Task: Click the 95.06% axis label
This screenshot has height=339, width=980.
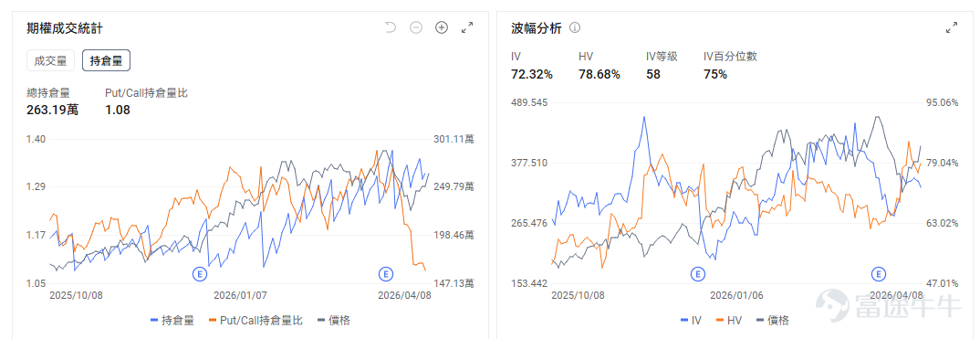Action: (x=942, y=102)
